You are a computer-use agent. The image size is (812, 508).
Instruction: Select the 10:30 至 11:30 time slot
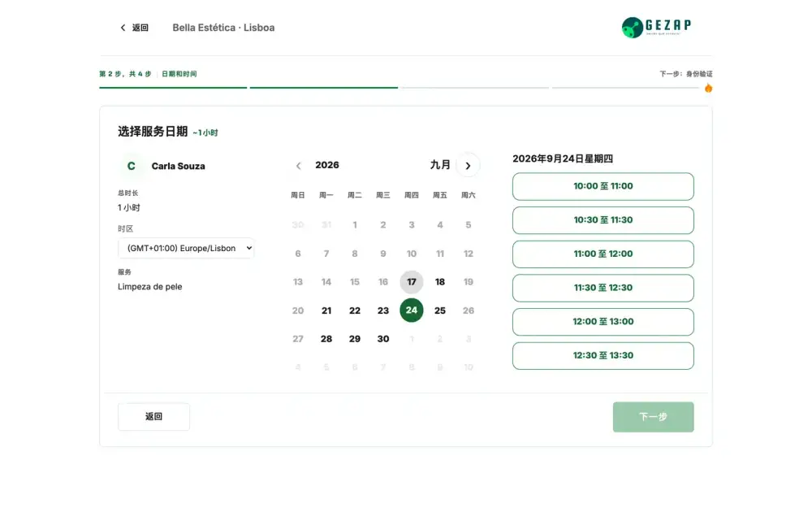(x=603, y=220)
